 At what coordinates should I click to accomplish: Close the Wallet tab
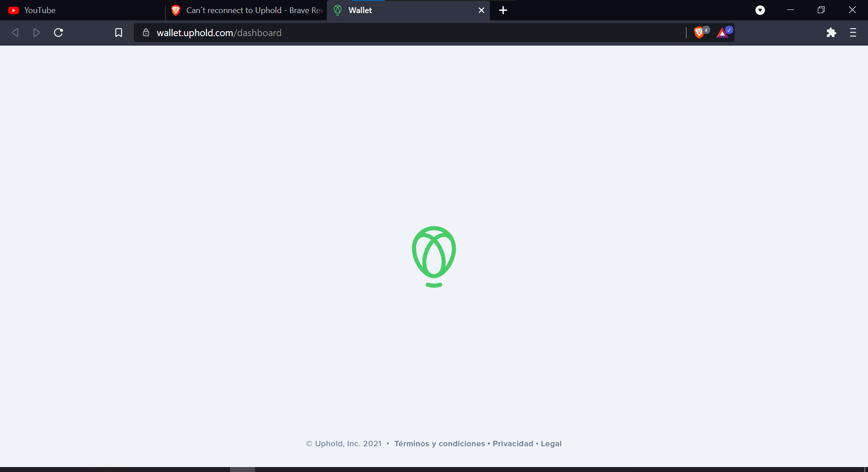pos(481,10)
